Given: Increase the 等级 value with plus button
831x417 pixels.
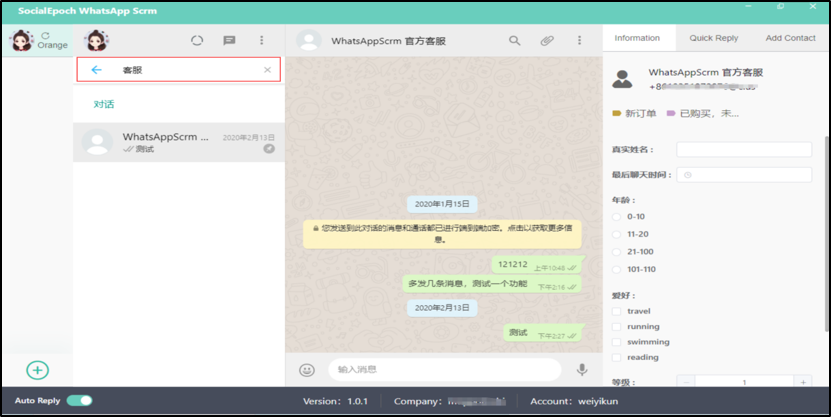Looking at the screenshot, I should point(803,382).
